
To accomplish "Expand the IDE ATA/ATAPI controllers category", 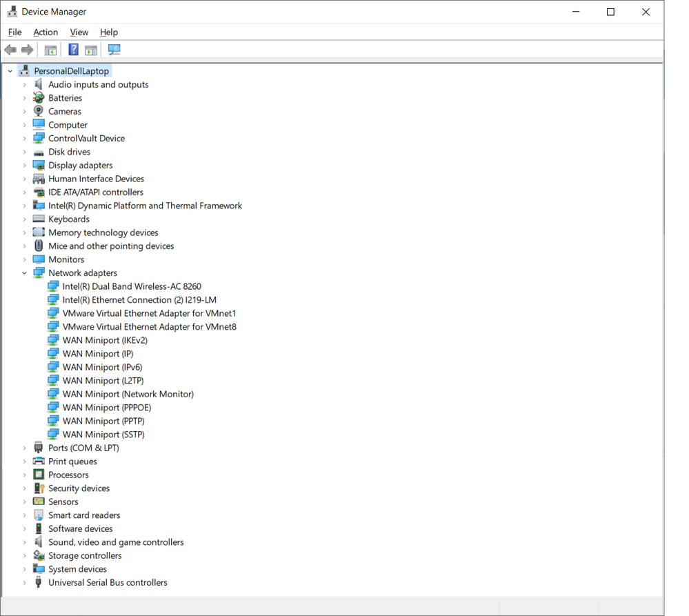I will pyautogui.click(x=25, y=192).
